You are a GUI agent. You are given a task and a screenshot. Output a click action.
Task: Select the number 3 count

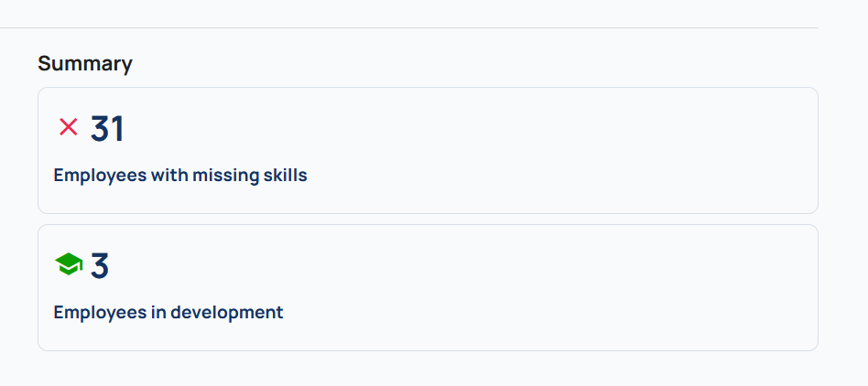100,265
